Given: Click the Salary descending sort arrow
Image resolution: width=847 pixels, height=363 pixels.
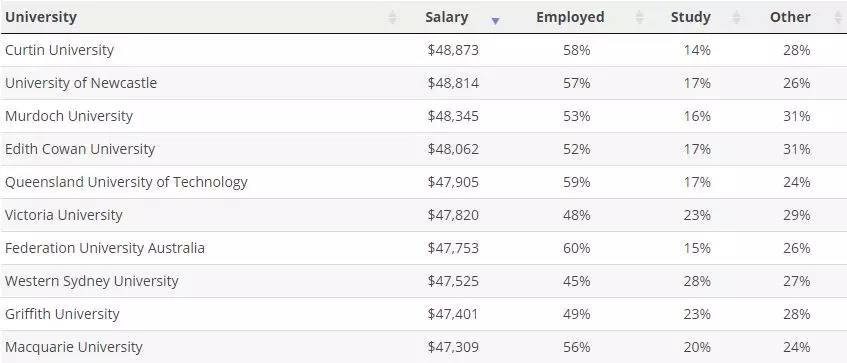Looking at the screenshot, I should [495, 21].
